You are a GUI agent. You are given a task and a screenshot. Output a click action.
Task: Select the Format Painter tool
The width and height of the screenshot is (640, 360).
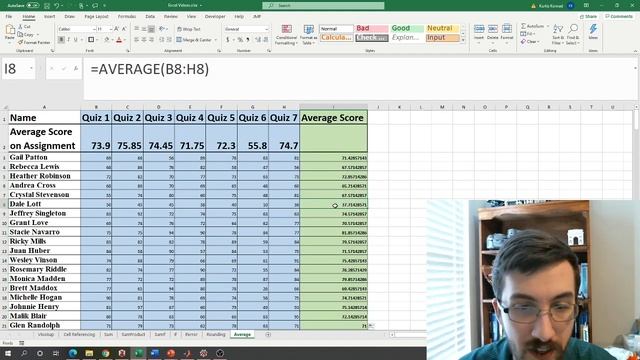point(34,42)
